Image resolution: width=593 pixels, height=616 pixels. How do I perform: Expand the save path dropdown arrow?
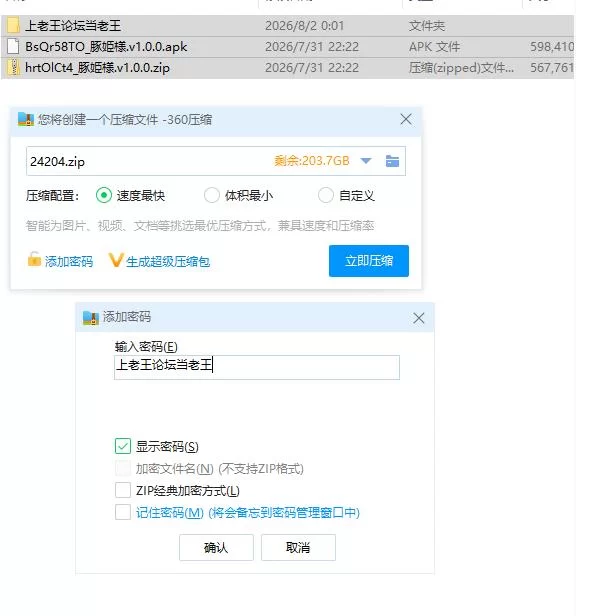[x=366, y=161]
